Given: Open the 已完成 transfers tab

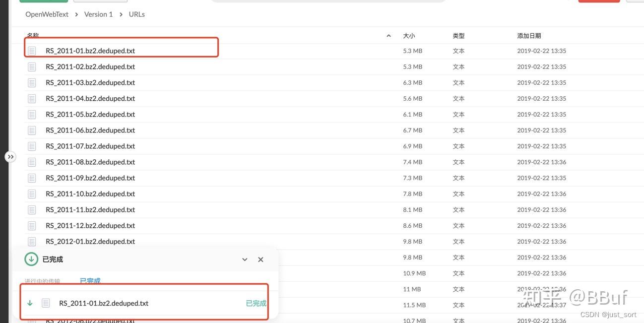Looking at the screenshot, I should (x=90, y=280).
